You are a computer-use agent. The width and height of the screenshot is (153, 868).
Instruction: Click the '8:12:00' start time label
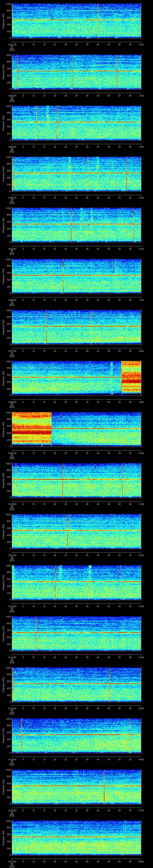tap(12, 606)
